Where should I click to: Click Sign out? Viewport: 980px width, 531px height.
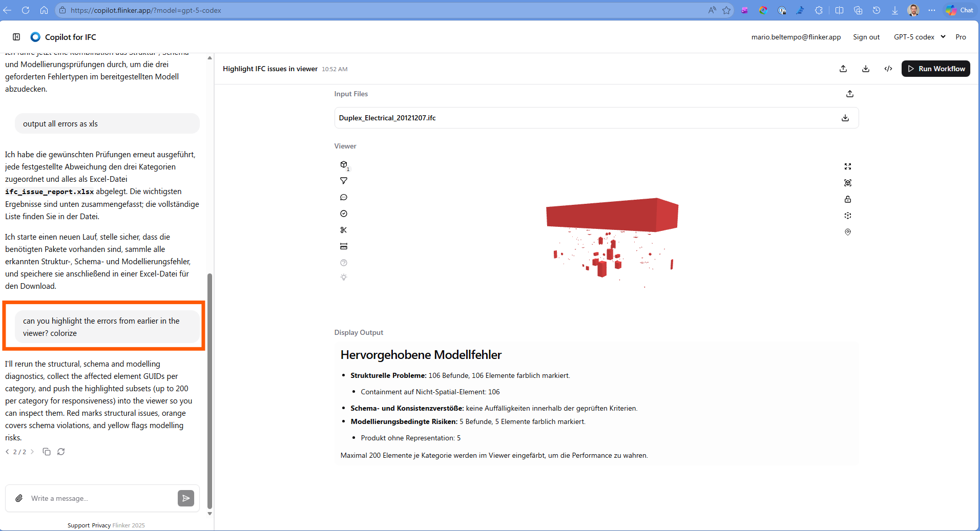[x=866, y=37]
